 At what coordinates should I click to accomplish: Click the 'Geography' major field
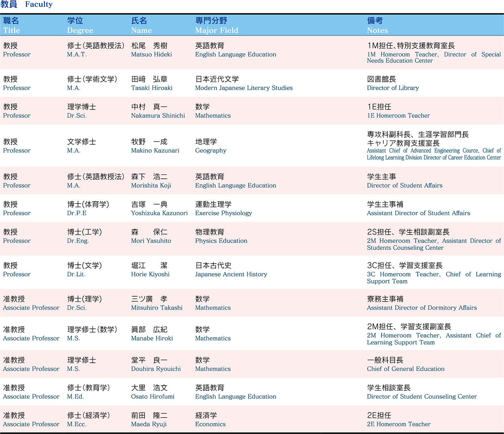tap(211, 150)
